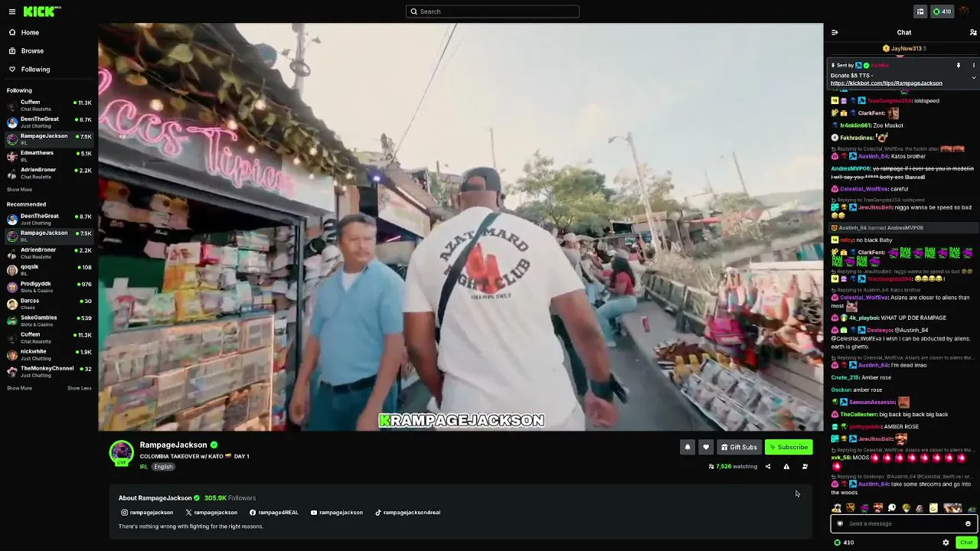Click the IRL category link
The image size is (980, 551).
(143, 467)
